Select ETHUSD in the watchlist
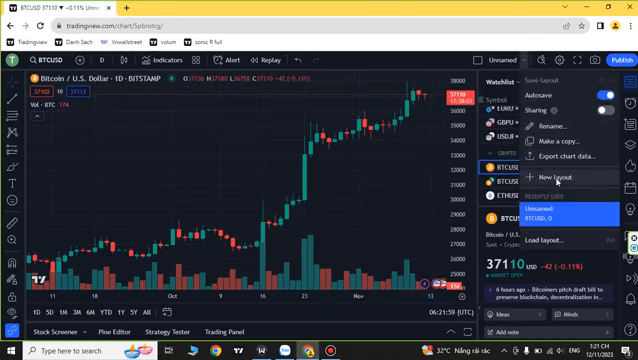The image size is (638, 360). pos(499,196)
